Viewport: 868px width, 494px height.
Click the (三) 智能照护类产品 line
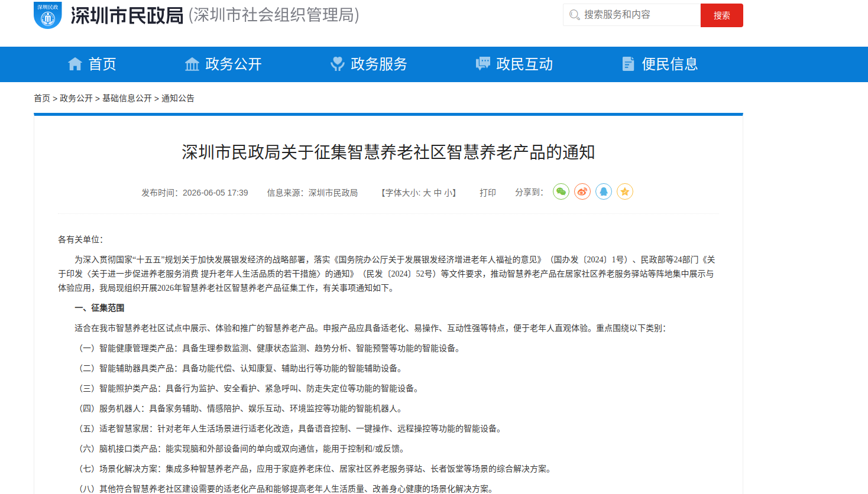point(249,388)
